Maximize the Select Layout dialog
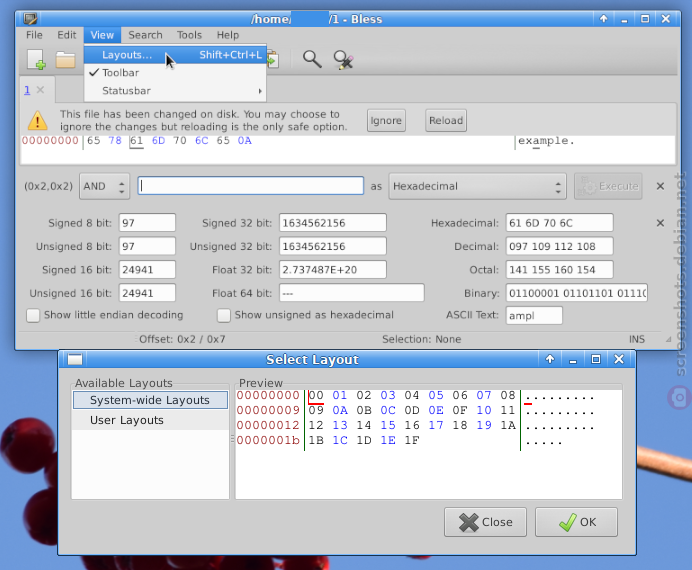This screenshot has height=570, width=692. click(596, 359)
